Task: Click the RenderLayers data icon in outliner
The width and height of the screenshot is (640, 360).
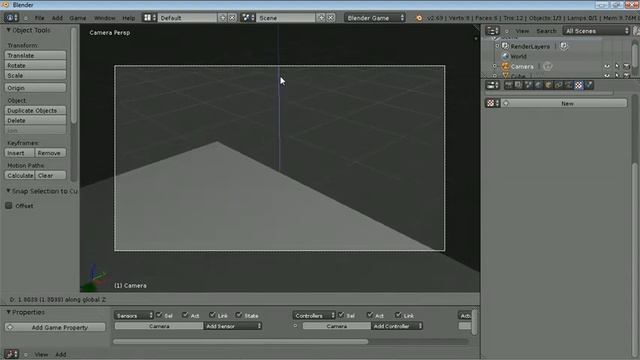Action: click(x=564, y=46)
